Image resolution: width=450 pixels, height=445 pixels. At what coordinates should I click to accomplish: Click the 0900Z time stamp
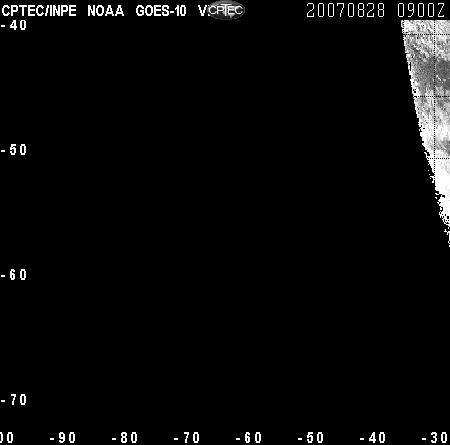tap(421, 10)
